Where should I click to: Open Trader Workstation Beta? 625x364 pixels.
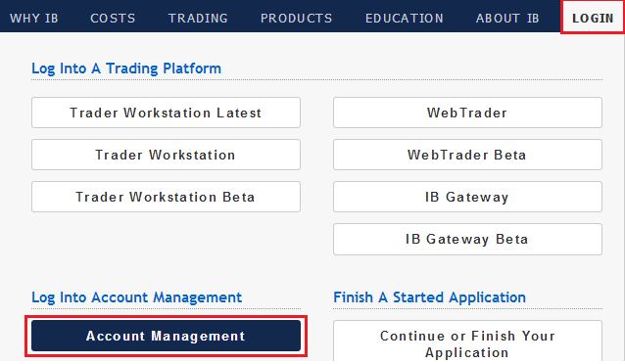click(166, 197)
